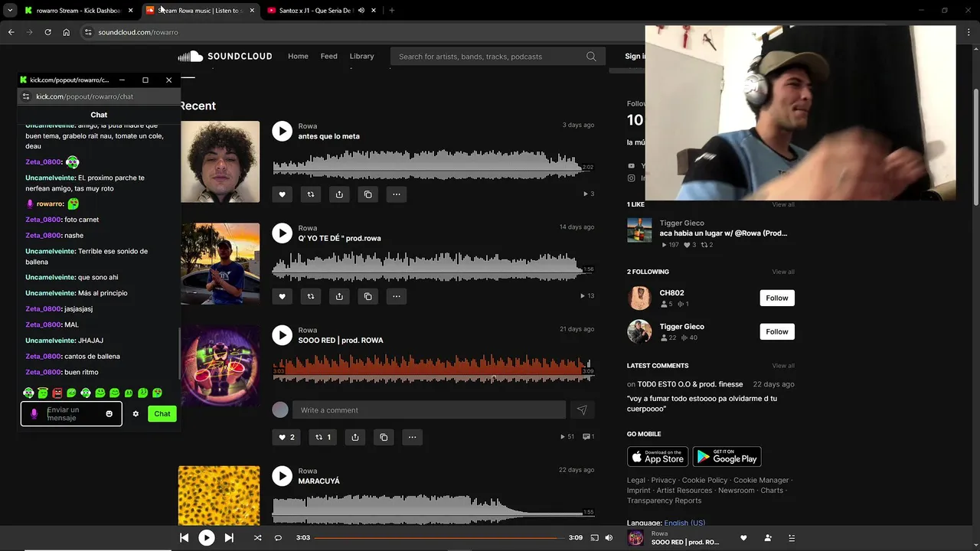
Task: Seek within the SOOO RED orange waveform
Action: (433, 368)
